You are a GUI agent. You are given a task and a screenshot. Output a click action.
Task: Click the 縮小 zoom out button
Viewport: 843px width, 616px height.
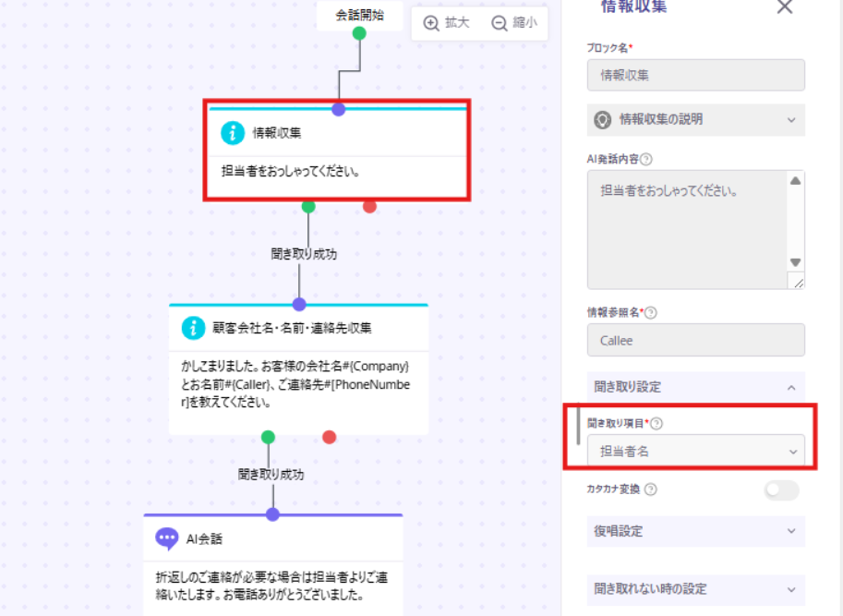tap(514, 23)
